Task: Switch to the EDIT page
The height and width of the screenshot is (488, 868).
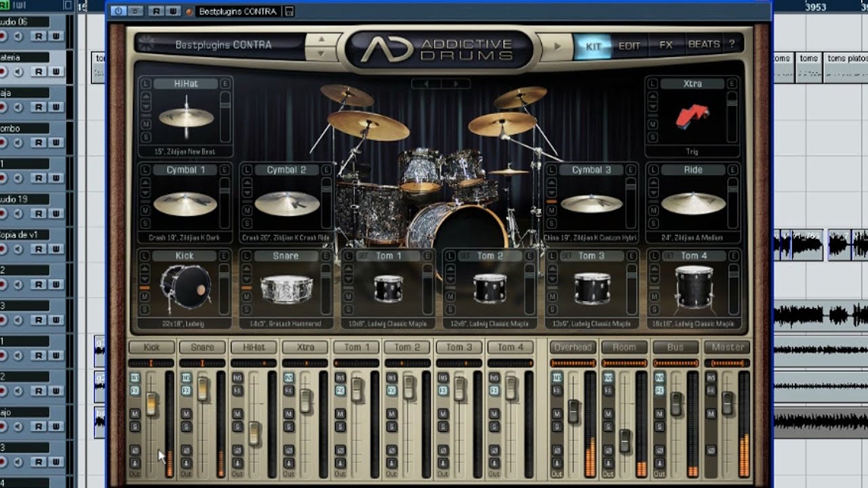Action: pos(629,45)
